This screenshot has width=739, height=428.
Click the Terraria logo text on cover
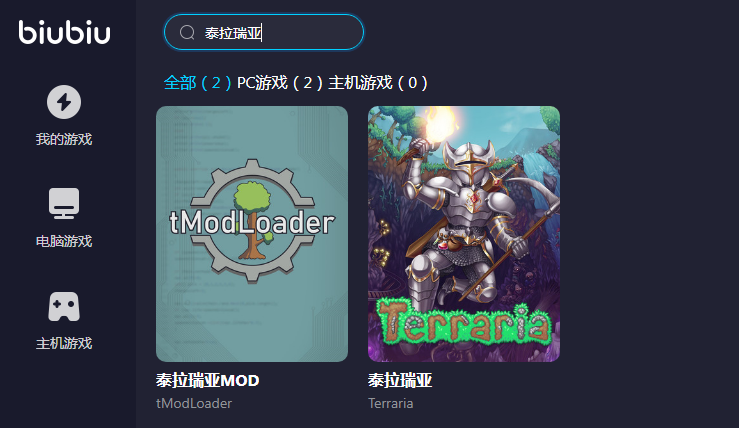pos(464,323)
